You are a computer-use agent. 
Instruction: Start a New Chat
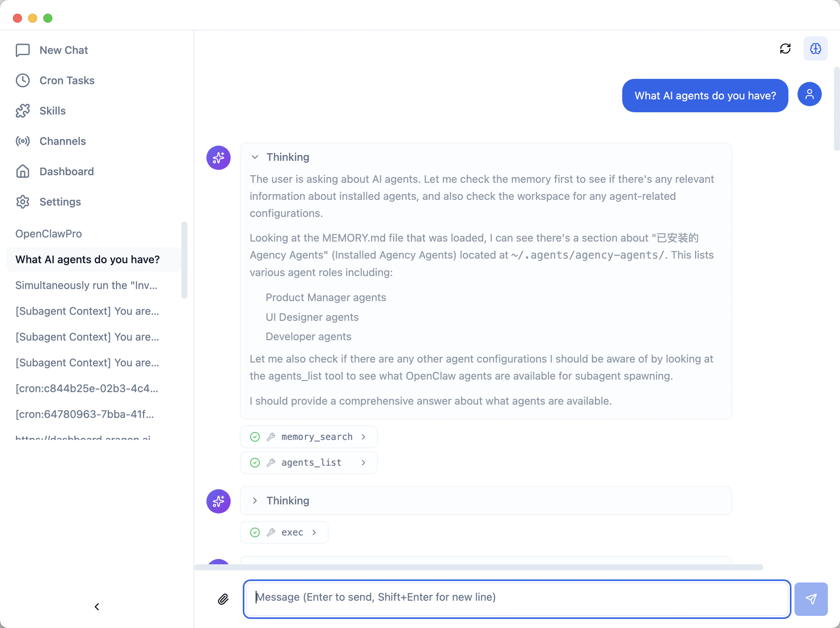tap(63, 50)
